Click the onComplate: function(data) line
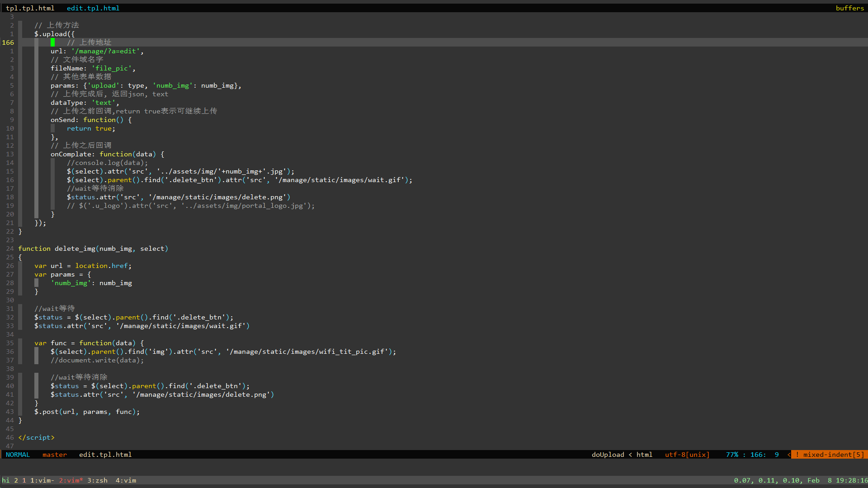The width and height of the screenshot is (868, 488). 107,154
